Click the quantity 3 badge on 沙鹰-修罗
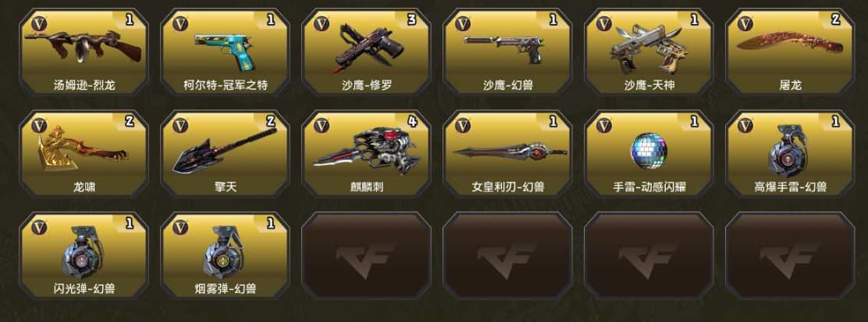Screen dimensions: 868x322 pos(411,20)
